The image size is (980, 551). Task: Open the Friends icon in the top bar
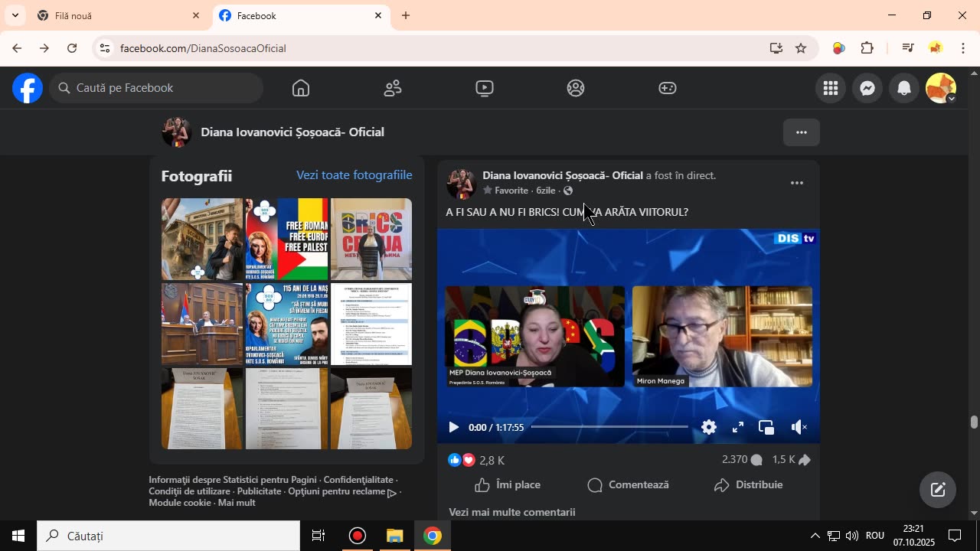[x=393, y=88]
